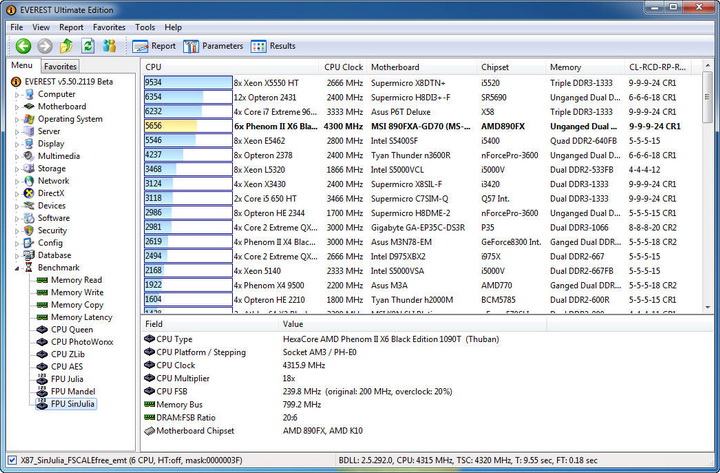Viewport: 720px width, 473px height.
Task: Click the highlighted 5656 score bar
Action: tap(188, 126)
